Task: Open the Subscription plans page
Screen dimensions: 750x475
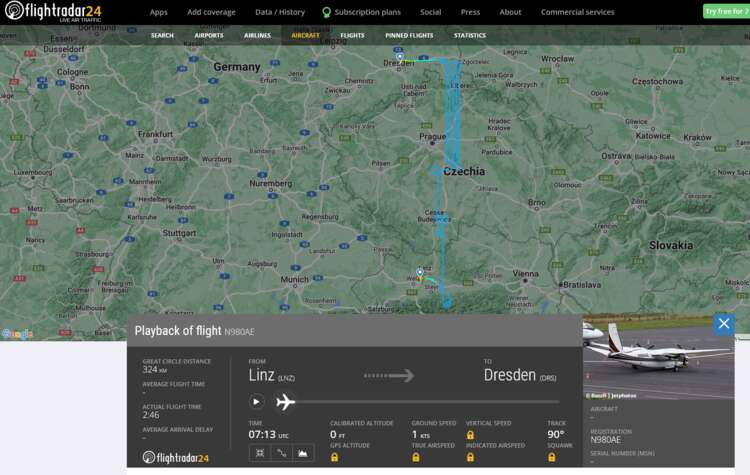Action: [367, 12]
